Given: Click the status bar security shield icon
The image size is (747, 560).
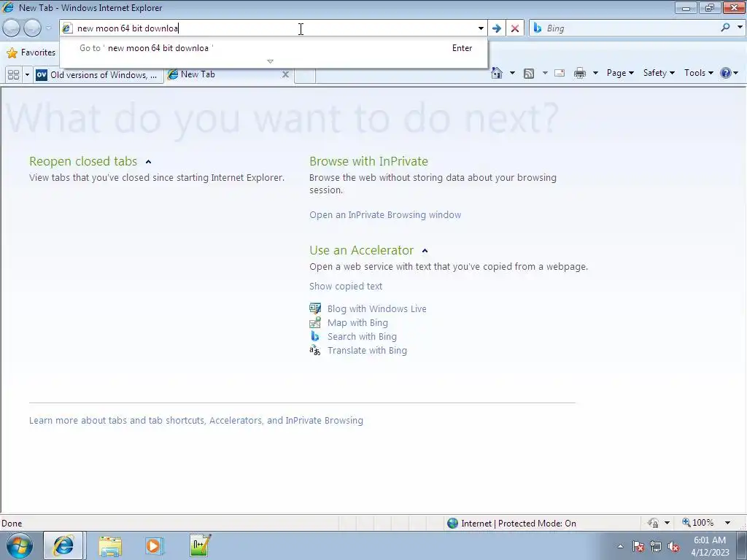Looking at the screenshot, I should point(653,523).
